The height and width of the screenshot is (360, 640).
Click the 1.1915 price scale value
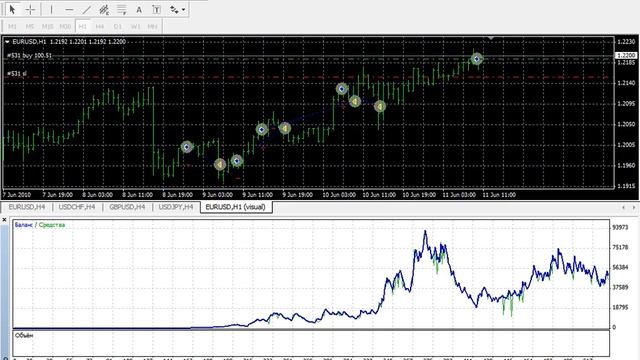[x=627, y=186]
